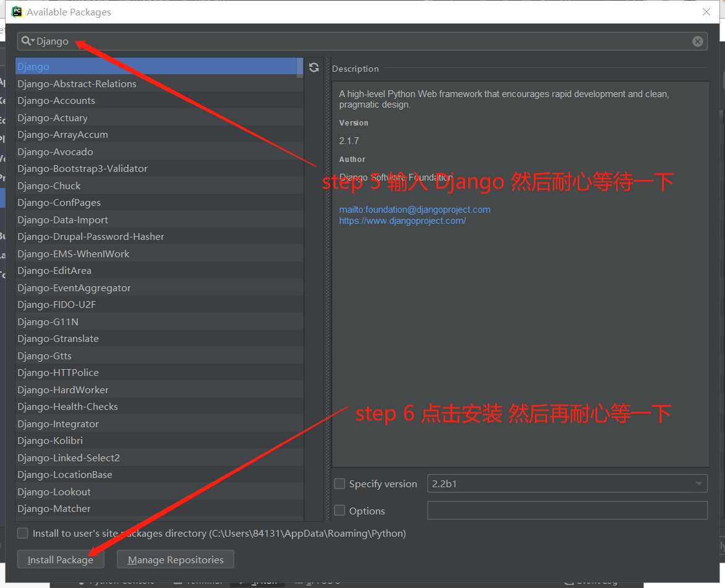Screen dimensions: 725x588
Task: Select Django-Actuary package
Action: pyautogui.click(x=159, y=117)
